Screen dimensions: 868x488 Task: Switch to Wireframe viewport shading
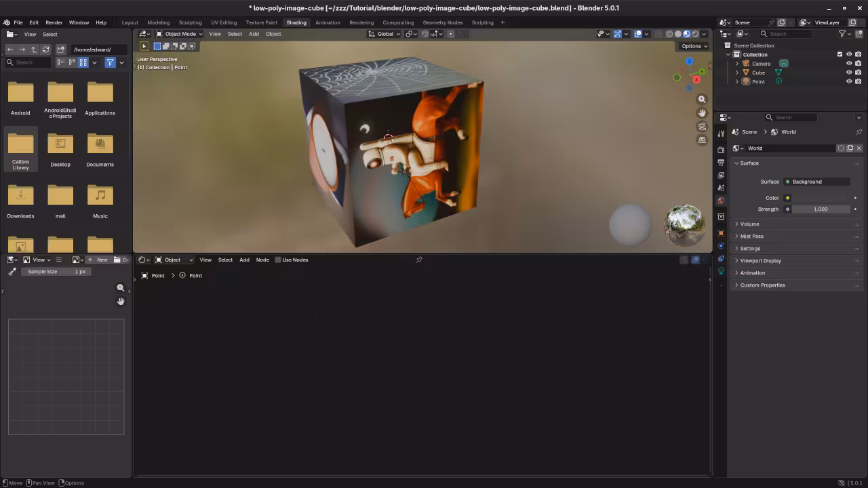(x=670, y=34)
